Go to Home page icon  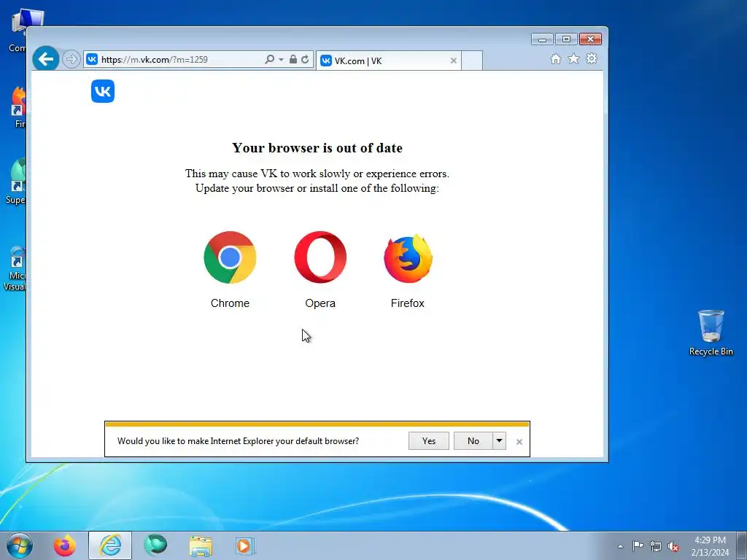point(555,58)
